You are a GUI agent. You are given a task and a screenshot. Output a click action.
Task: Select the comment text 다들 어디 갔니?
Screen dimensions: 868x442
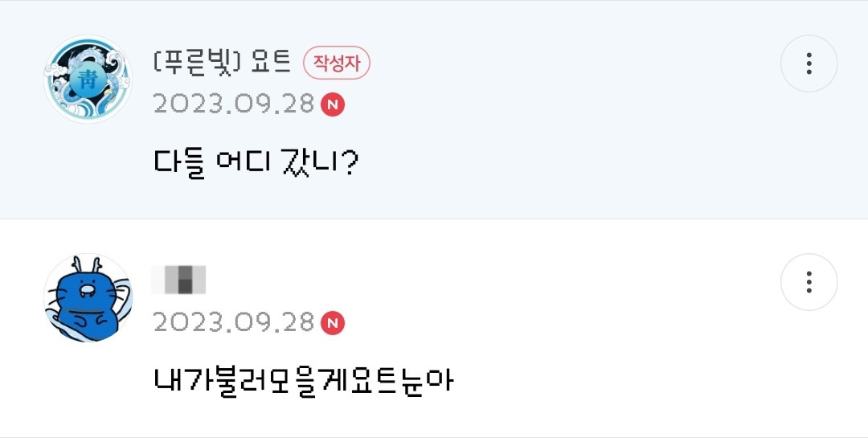click(x=256, y=163)
